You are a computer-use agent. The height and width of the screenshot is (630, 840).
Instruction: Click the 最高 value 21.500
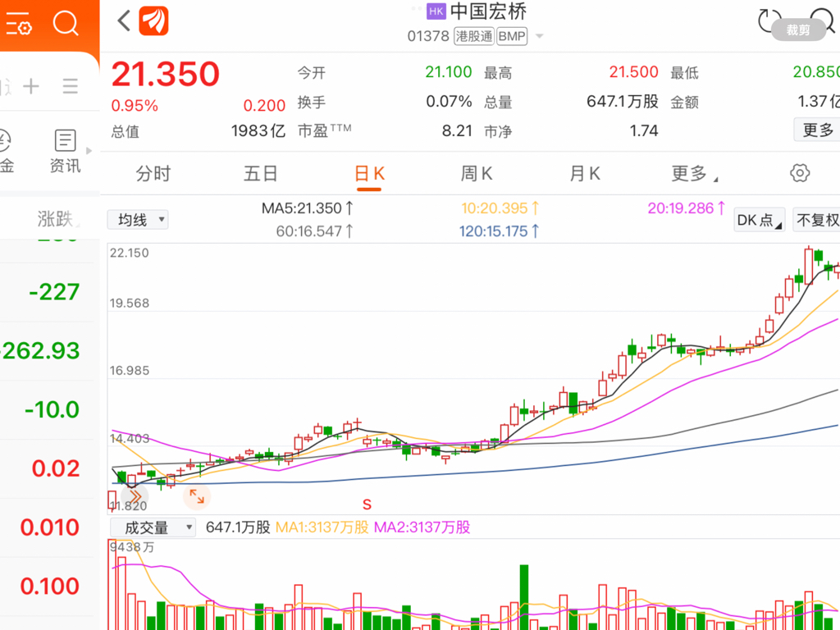[x=633, y=72]
